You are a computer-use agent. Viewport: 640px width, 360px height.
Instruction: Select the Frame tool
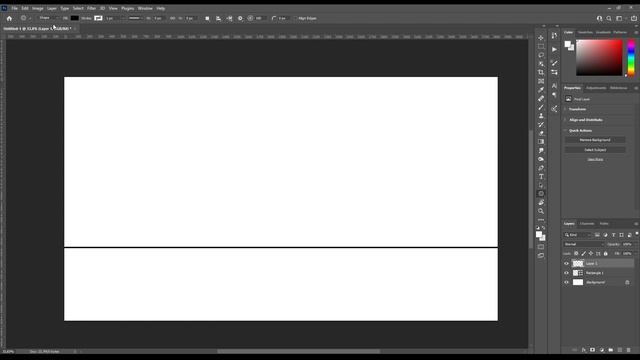coord(541,81)
